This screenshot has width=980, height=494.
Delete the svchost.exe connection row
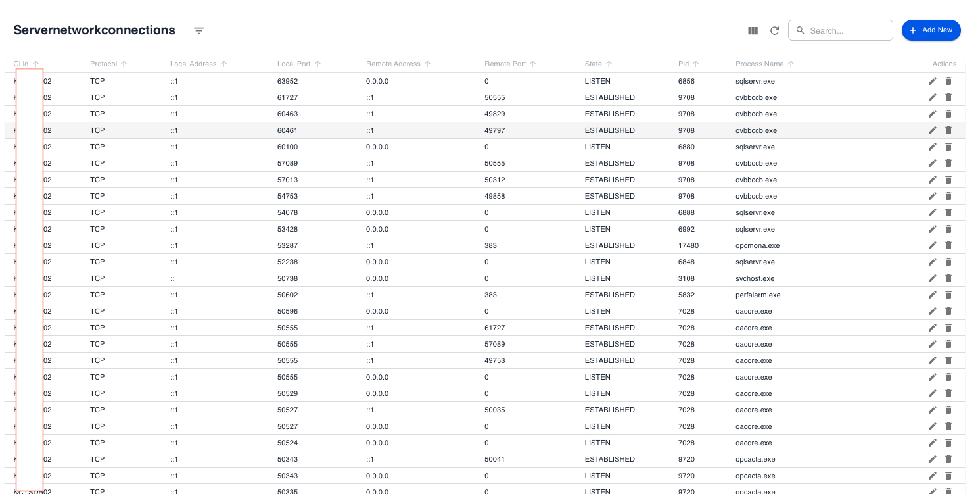[948, 278]
